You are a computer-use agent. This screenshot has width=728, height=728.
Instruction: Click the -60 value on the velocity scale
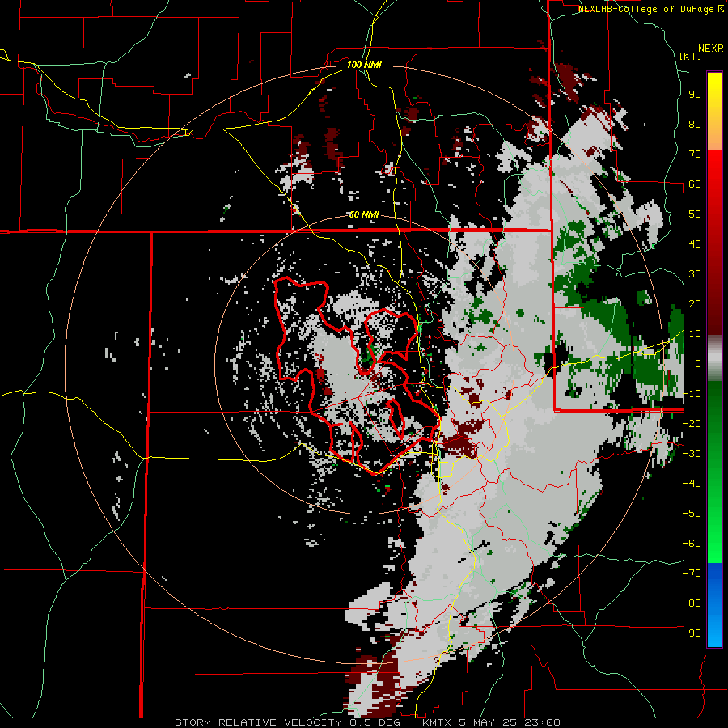point(692,544)
